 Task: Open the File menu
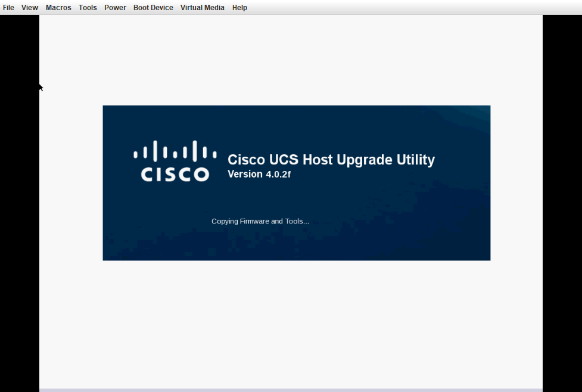pos(8,7)
